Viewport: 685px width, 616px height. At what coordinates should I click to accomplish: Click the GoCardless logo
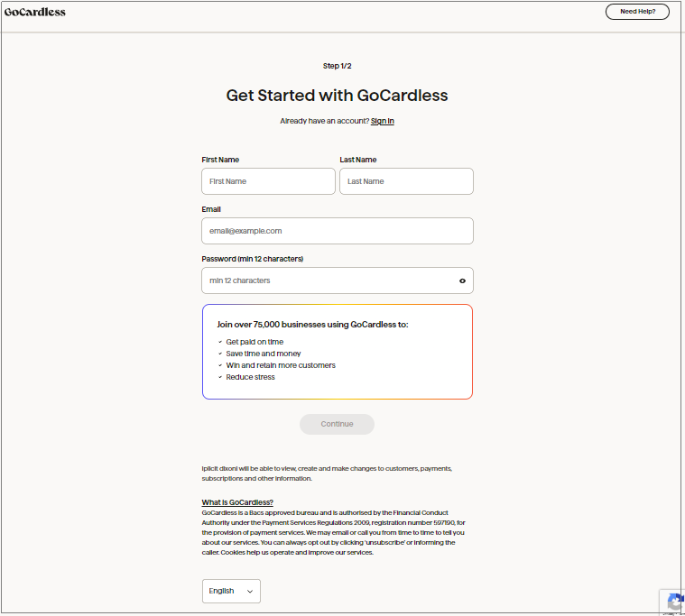point(35,12)
